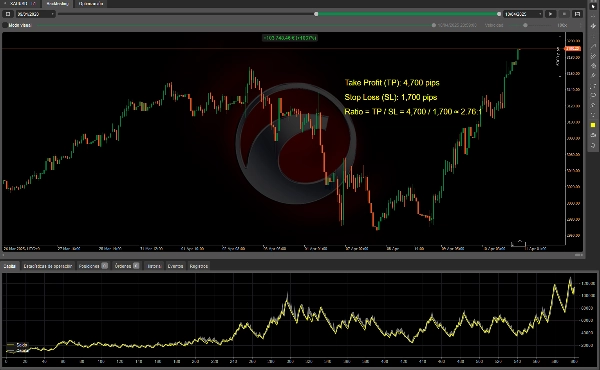Open the Estadísticas de operación tab

point(48,266)
